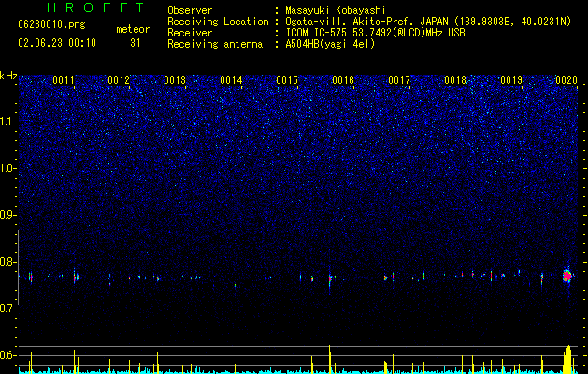This screenshot has width=588, height=374.
Task: Click the Observer field label
Action: [x=190, y=10]
